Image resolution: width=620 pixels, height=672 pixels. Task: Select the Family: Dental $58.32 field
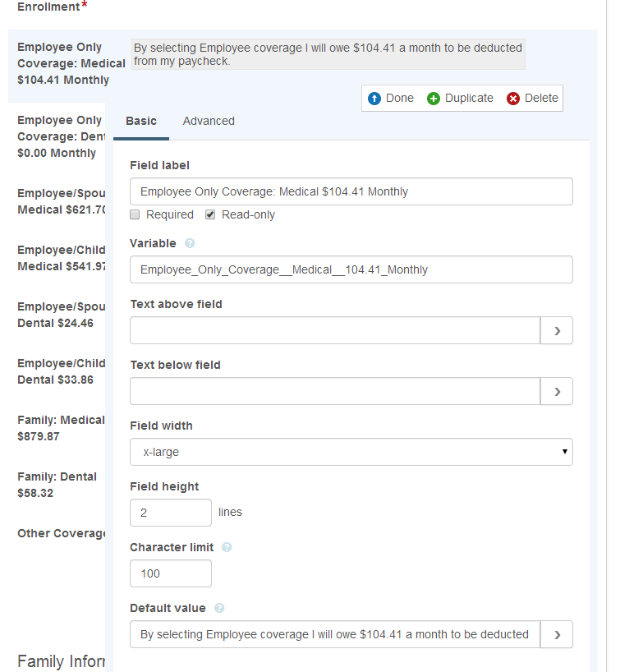click(x=57, y=484)
